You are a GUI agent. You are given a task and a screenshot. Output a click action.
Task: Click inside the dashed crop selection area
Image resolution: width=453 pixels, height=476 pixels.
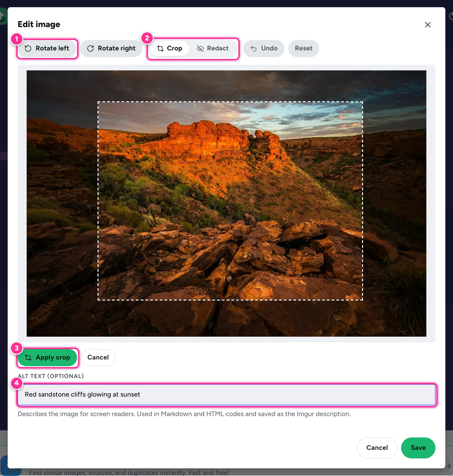point(230,201)
